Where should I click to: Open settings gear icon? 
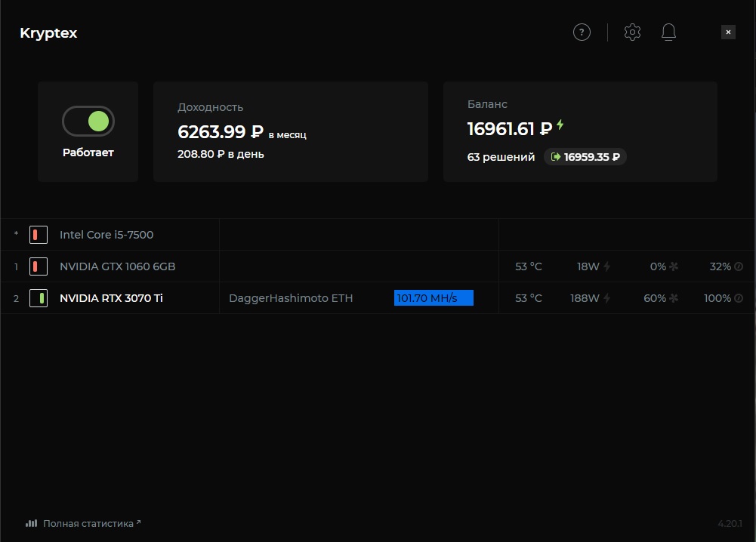click(632, 32)
